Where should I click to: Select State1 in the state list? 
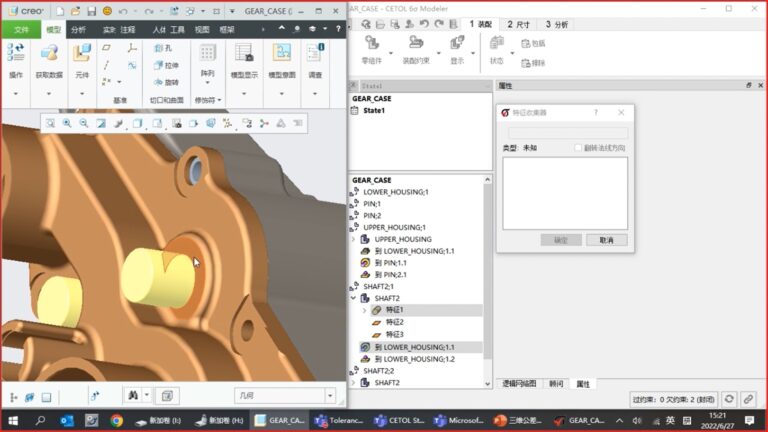click(374, 110)
